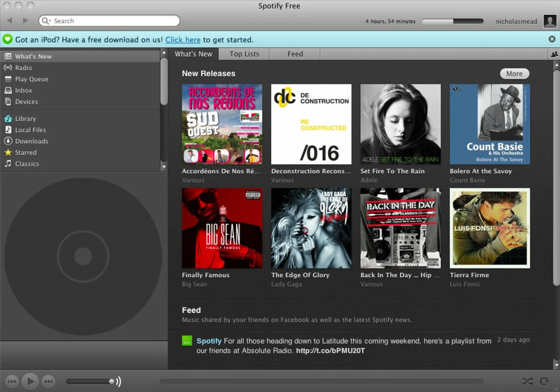Click the green heart banner icon

[x=7, y=40]
